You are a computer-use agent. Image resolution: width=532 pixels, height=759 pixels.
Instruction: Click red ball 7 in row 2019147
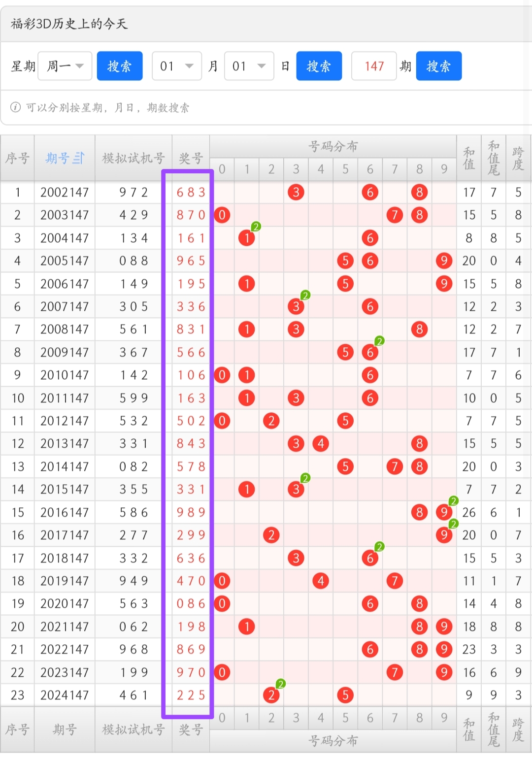395,581
